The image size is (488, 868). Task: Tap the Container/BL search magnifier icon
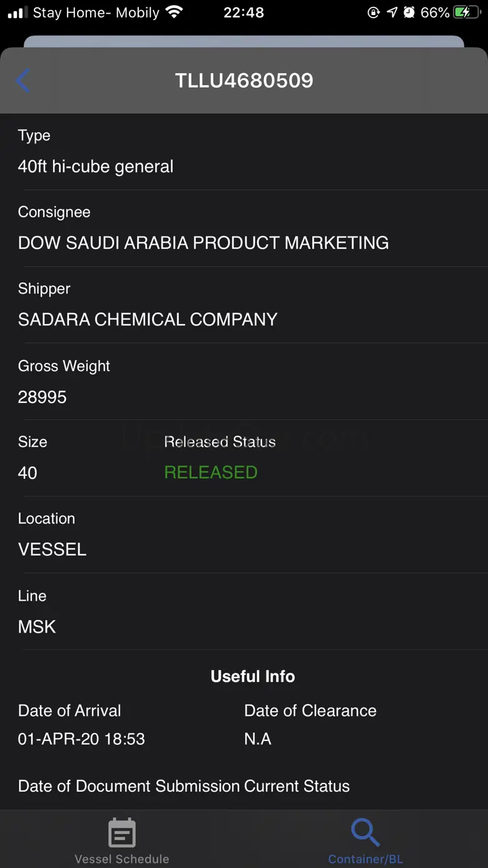point(365,832)
